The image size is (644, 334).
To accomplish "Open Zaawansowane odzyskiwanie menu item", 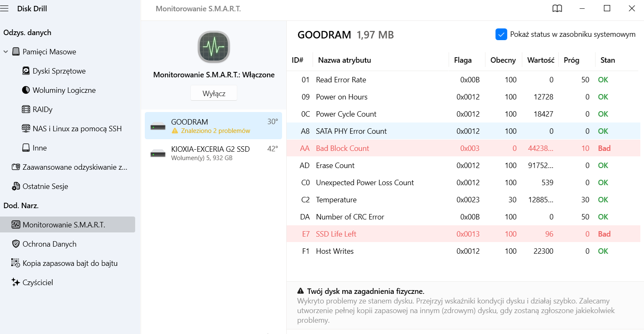I will coord(75,167).
